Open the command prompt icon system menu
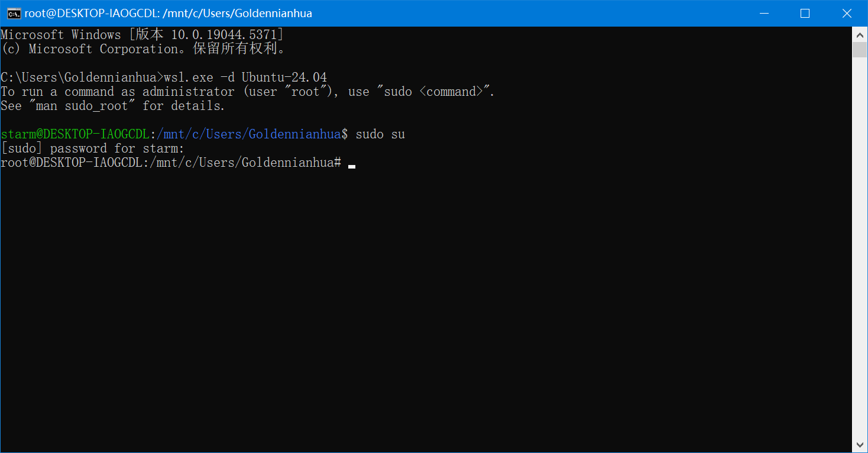The width and height of the screenshot is (868, 453). pyautogui.click(x=13, y=13)
